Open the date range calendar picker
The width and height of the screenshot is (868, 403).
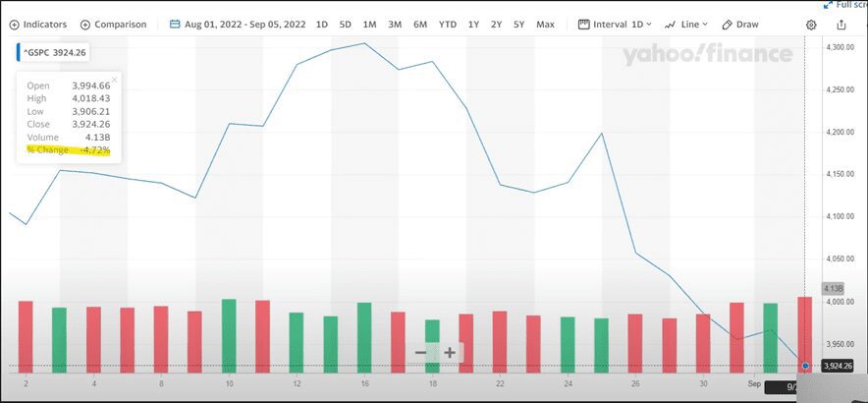point(237,24)
